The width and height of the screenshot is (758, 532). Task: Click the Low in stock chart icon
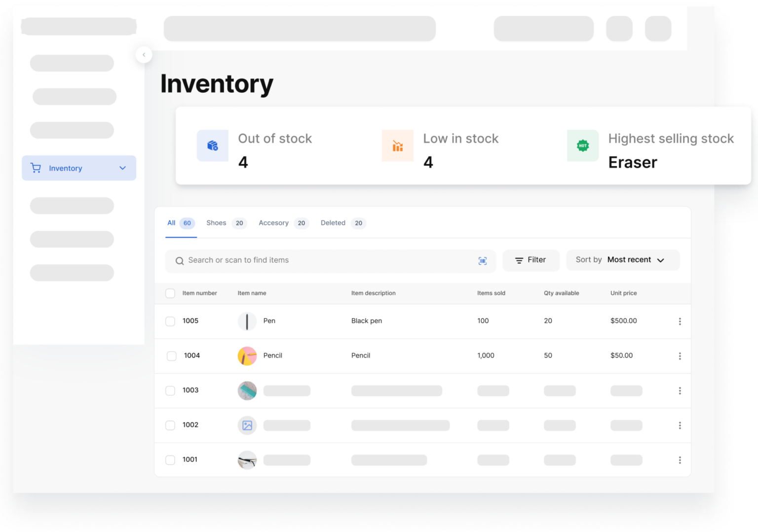click(397, 145)
